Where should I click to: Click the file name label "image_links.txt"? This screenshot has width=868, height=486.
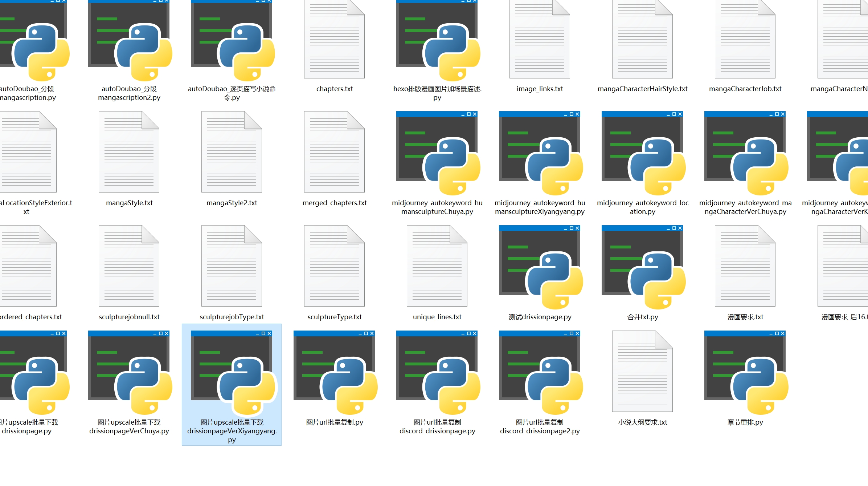pos(540,89)
